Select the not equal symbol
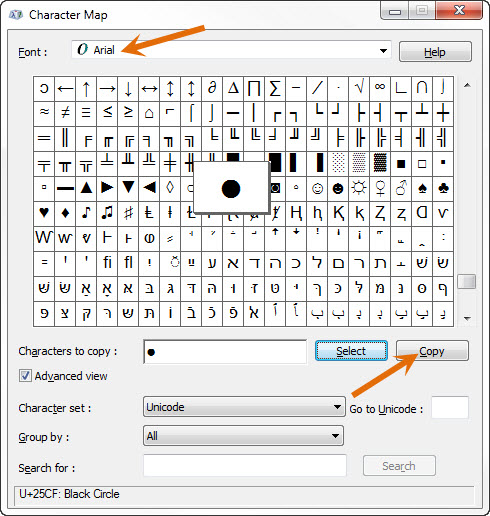This screenshot has height=516, width=490. pos(65,114)
